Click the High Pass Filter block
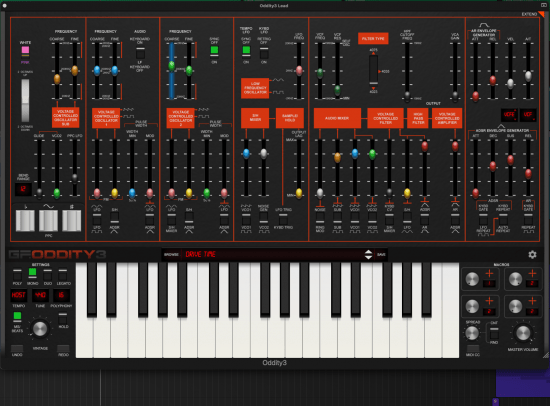 pos(418,118)
